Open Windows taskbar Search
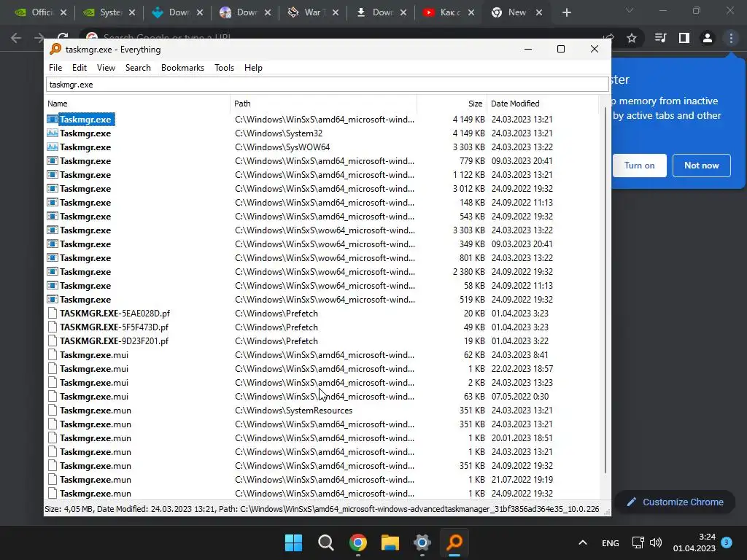Viewport: 747px width, 560px height. [x=326, y=542]
